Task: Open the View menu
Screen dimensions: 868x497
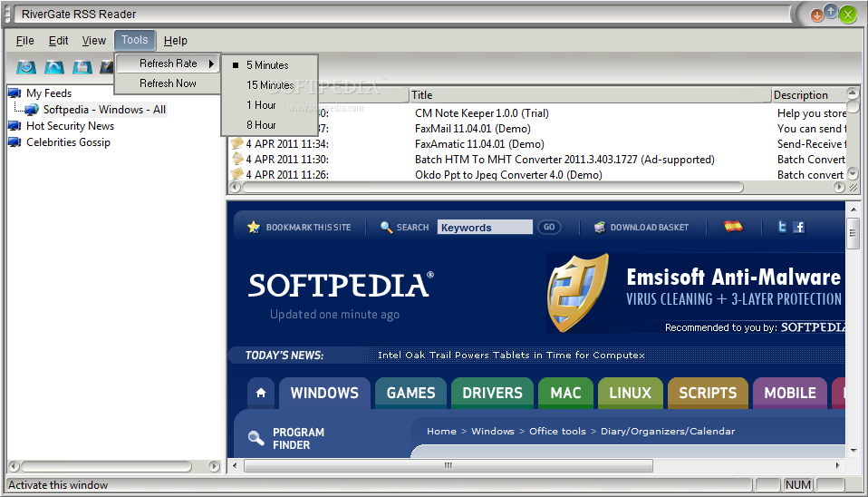Action: [93, 41]
